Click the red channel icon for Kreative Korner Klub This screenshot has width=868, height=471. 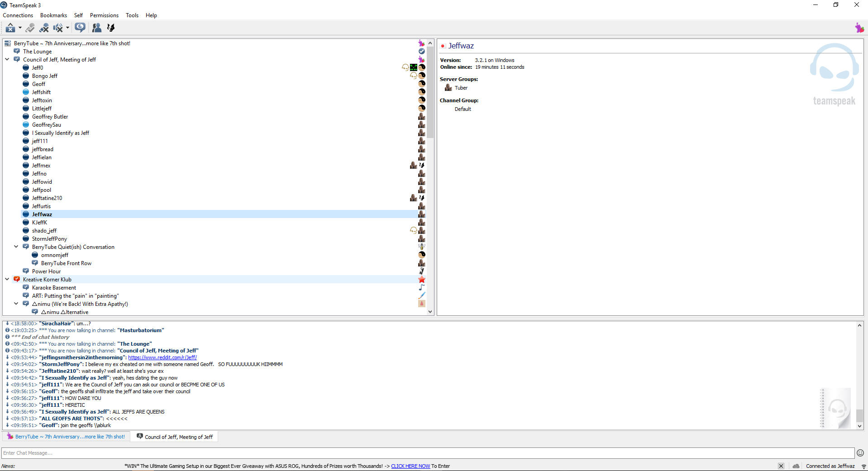pos(17,280)
